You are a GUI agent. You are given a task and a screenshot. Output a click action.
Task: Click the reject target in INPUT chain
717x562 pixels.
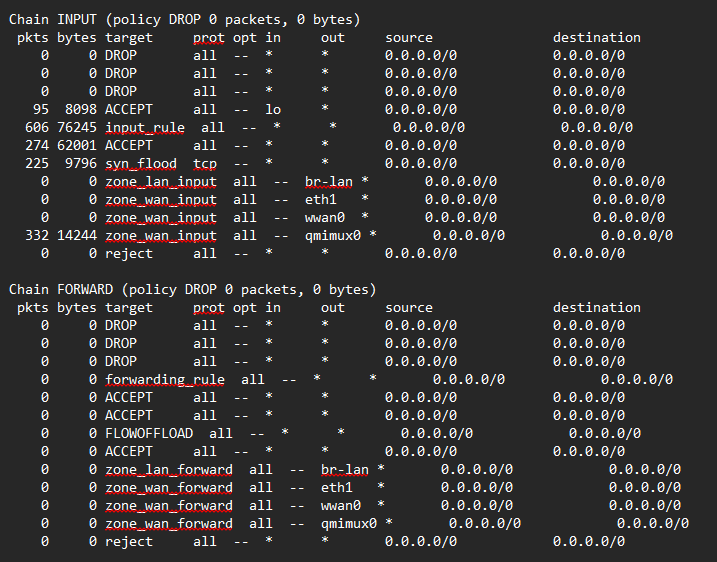click(128, 253)
